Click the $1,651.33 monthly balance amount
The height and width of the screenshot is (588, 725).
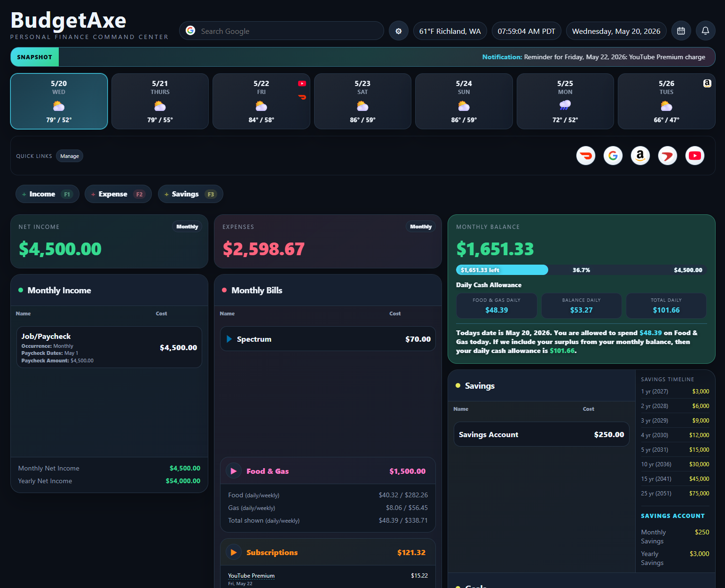pyautogui.click(x=495, y=249)
